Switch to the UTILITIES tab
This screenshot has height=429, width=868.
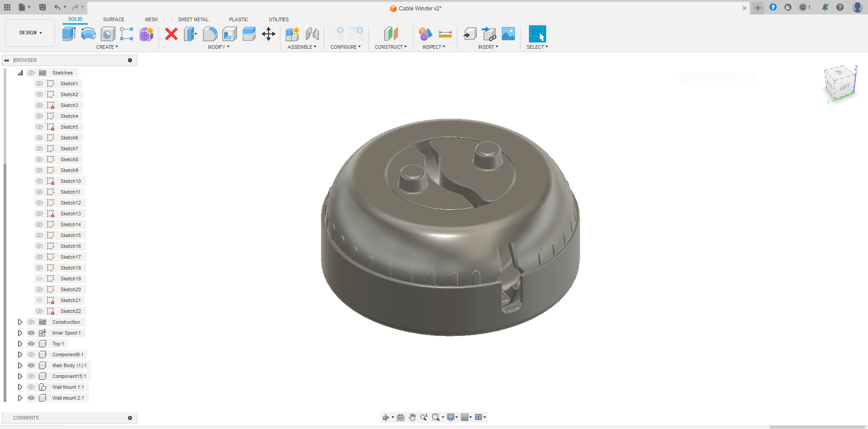[x=279, y=19]
